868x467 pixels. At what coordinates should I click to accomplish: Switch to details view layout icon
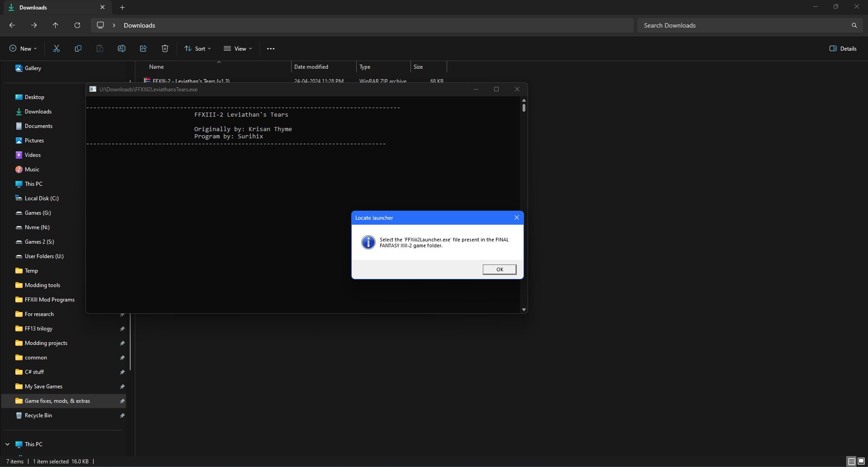[852, 462]
